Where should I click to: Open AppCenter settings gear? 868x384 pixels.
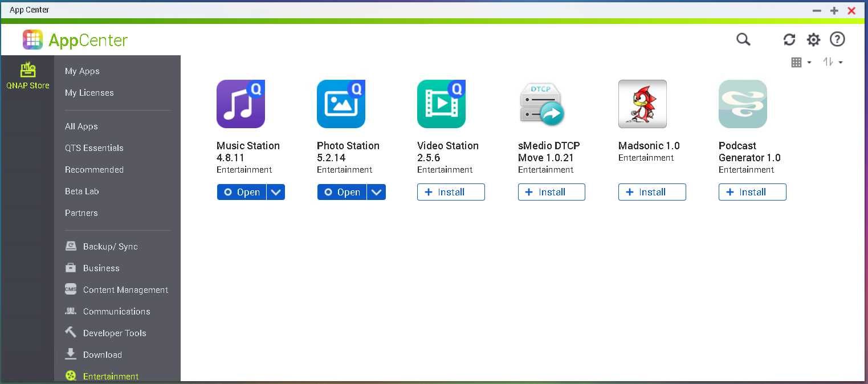(x=813, y=39)
